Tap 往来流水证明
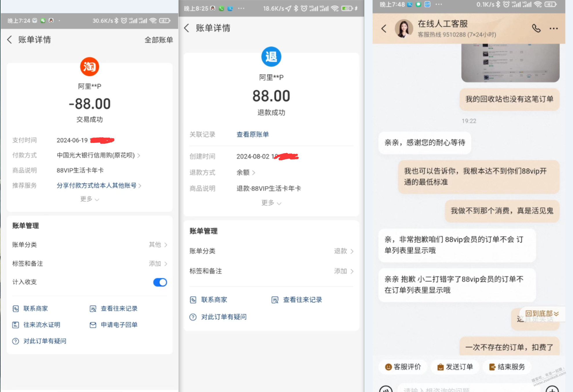 36,325
